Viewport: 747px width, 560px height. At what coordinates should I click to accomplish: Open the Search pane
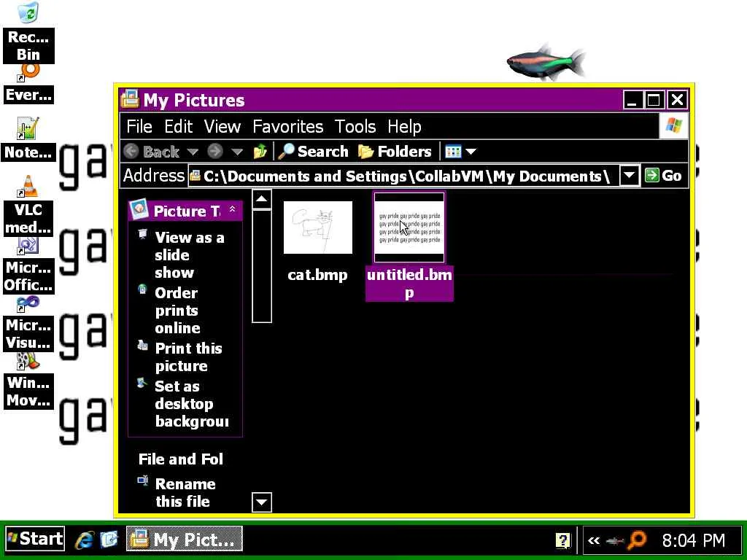coord(313,152)
